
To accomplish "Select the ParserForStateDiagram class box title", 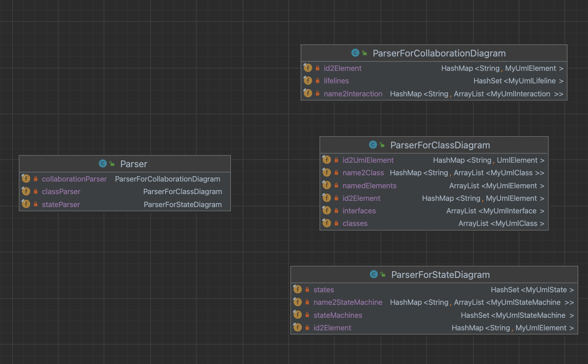I will point(441,274).
